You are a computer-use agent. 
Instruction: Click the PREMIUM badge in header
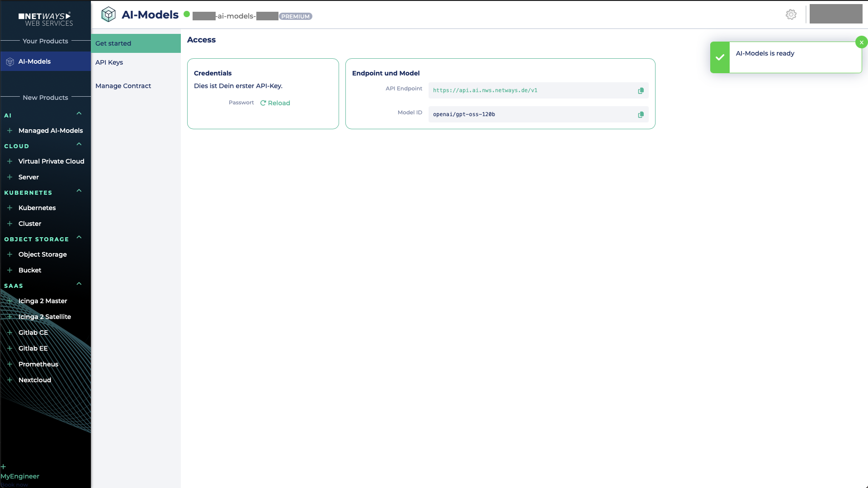[x=296, y=16]
